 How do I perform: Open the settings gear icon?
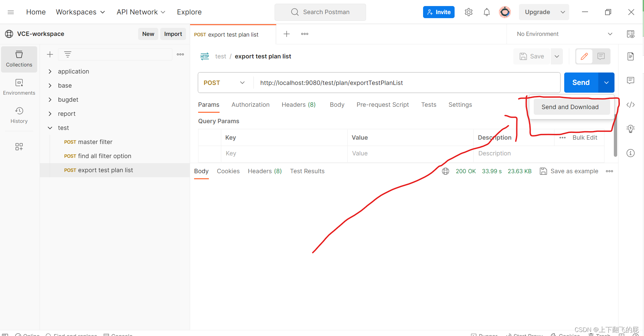tap(469, 12)
